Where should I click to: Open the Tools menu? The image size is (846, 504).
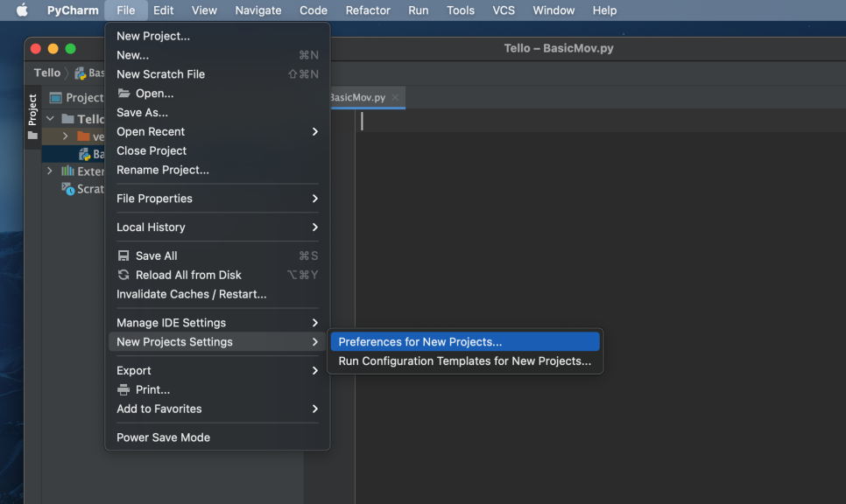[x=461, y=10]
